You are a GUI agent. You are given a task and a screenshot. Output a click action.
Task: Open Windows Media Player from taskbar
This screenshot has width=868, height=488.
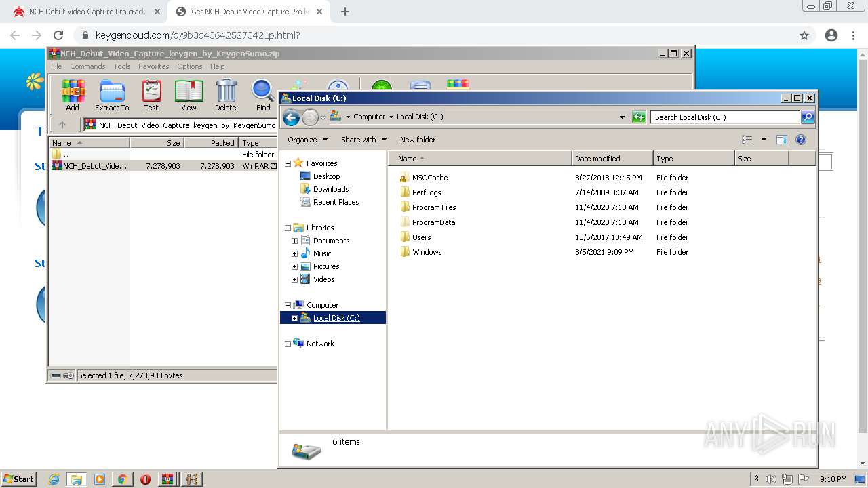(100, 479)
